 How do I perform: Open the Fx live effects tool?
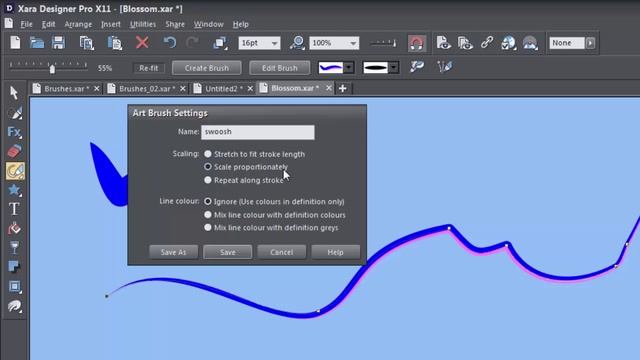14,132
